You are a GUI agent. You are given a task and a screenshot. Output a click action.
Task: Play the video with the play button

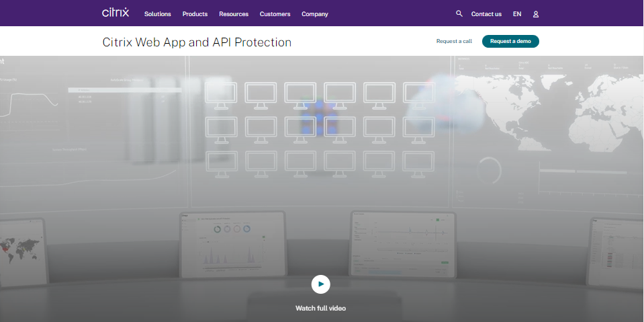coord(321,284)
